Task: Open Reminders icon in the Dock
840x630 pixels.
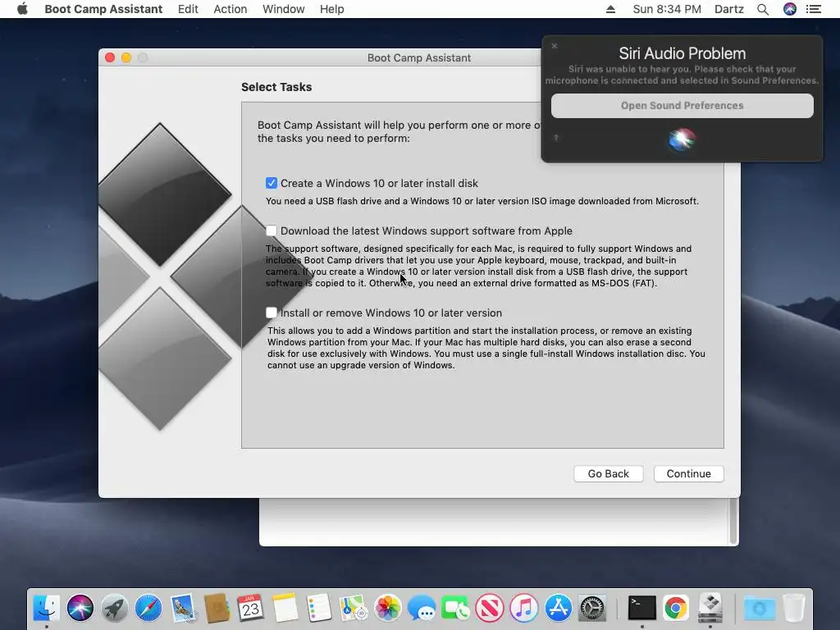Action: pyautogui.click(x=319, y=608)
